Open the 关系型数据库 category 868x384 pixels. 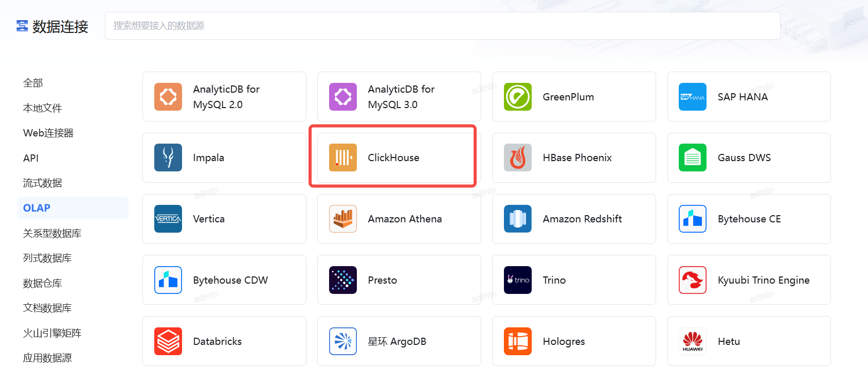[52, 233]
